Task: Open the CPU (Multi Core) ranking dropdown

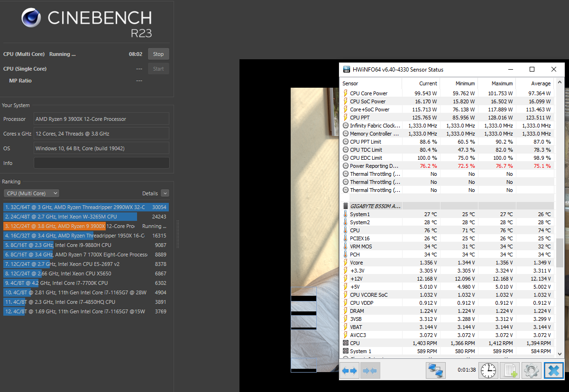Action: click(31, 193)
